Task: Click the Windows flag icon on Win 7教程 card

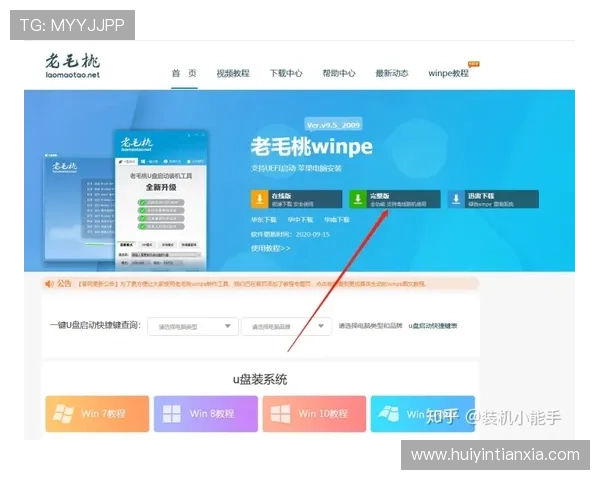Action: [63, 413]
